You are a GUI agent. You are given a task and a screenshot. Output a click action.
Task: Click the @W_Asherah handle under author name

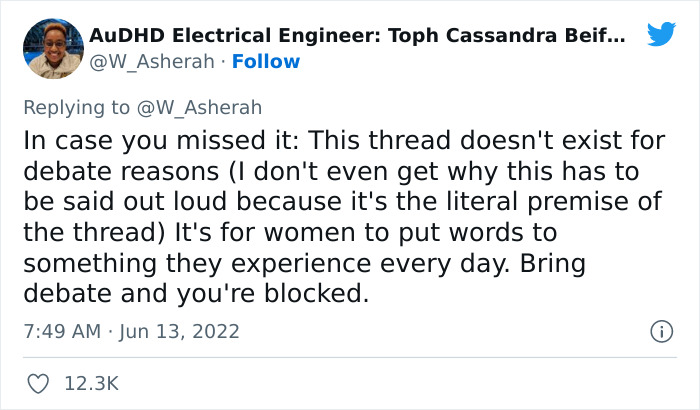pyautogui.click(x=153, y=61)
